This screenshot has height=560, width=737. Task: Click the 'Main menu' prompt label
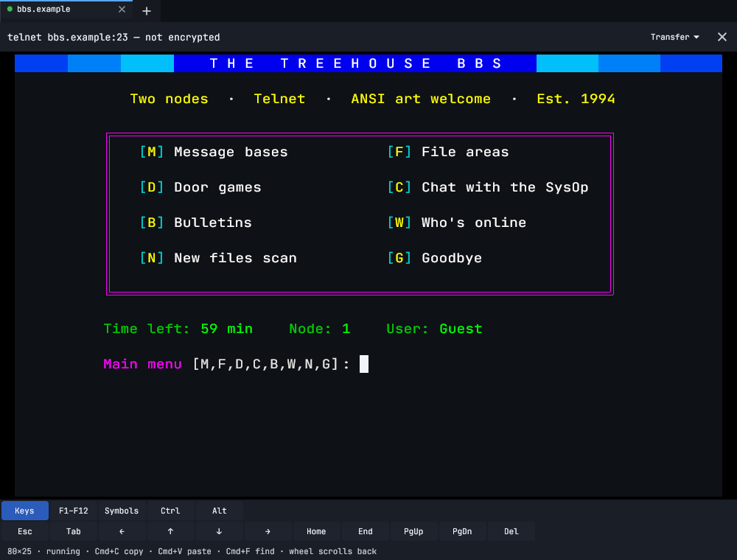[142, 364]
